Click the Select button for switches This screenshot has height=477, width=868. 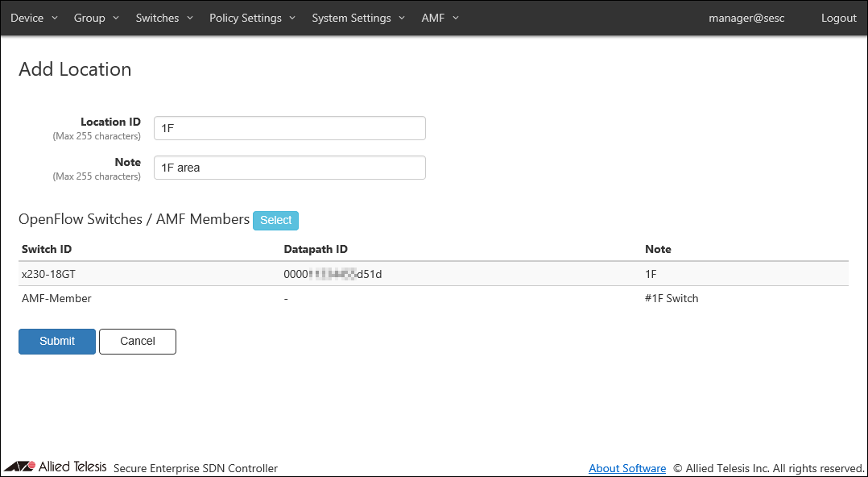(x=275, y=220)
